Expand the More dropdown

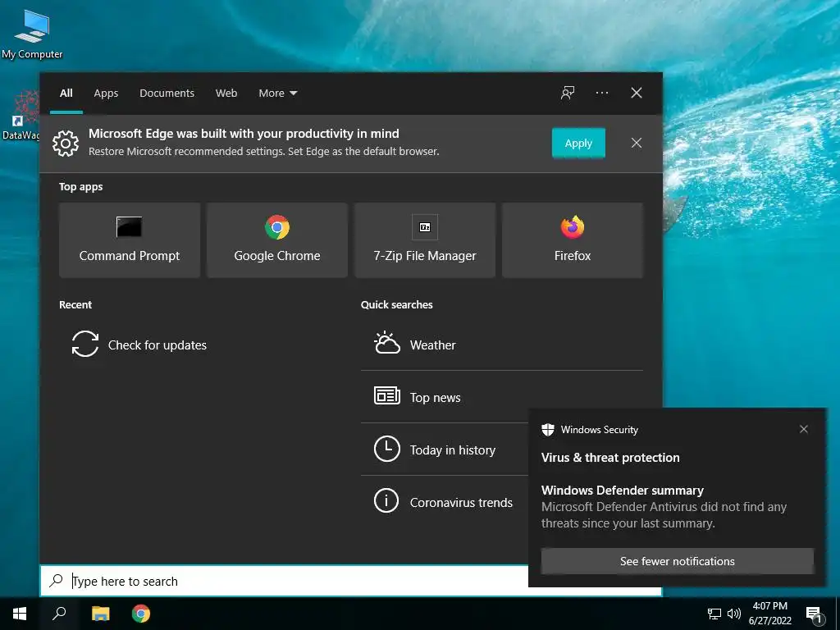tap(277, 94)
